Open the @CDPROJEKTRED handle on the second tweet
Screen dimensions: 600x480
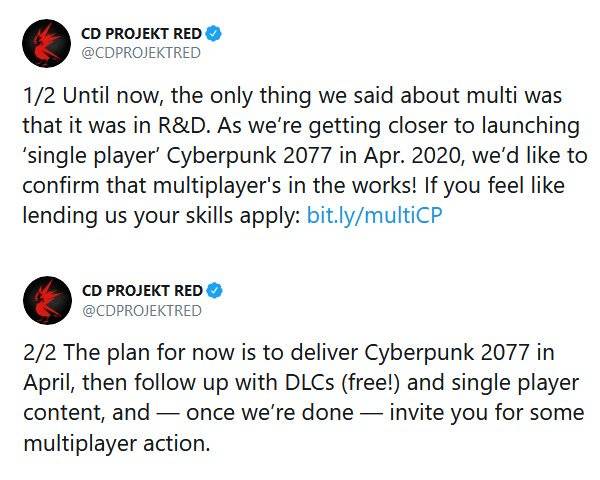(x=141, y=311)
